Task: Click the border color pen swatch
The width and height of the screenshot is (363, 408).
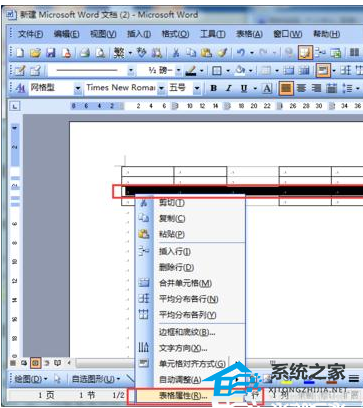Action: [191, 71]
